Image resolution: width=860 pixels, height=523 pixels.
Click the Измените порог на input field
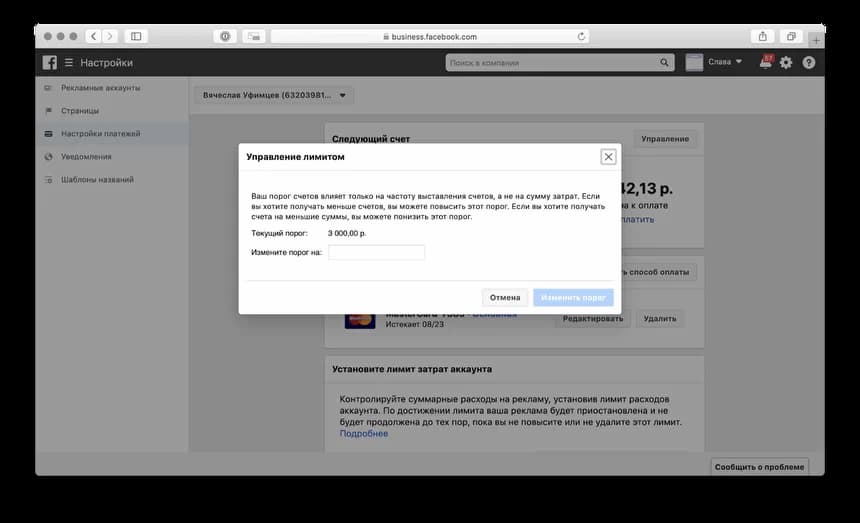(x=376, y=252)
